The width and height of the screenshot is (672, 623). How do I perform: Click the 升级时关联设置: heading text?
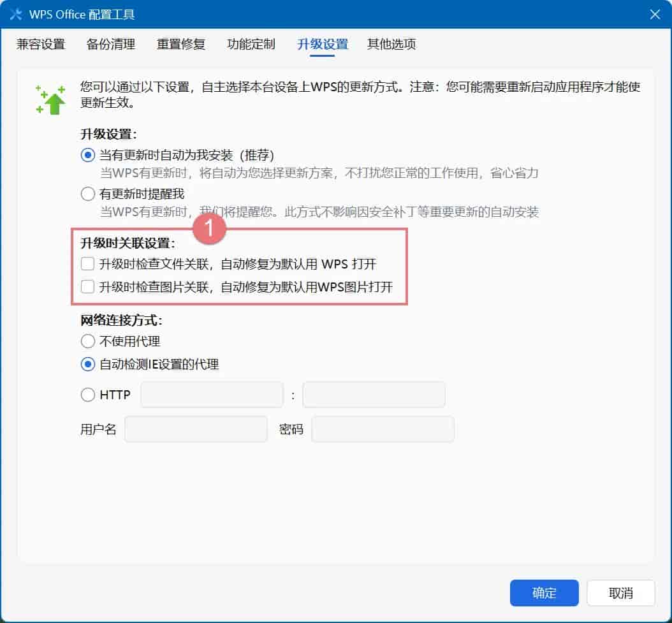128,243
